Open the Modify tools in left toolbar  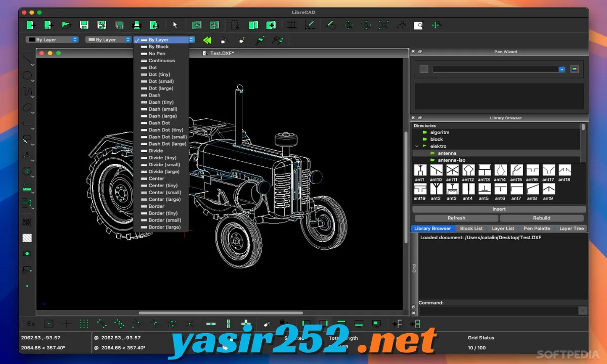click(27, 171)
